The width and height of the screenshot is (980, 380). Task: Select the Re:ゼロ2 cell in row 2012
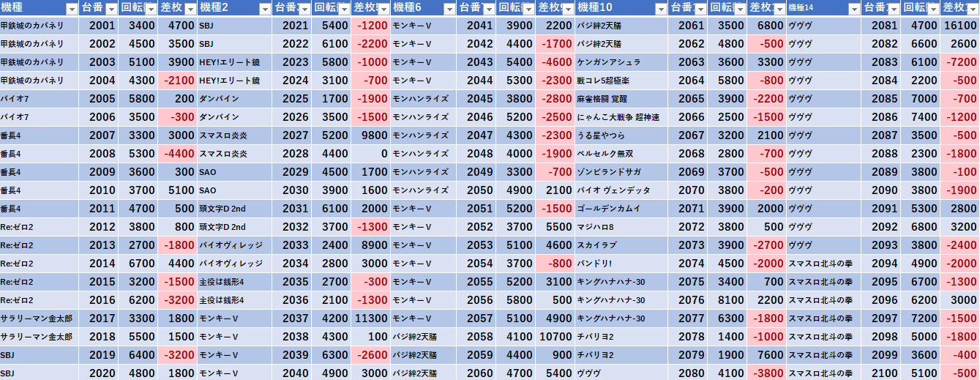[x=40, y=227]
